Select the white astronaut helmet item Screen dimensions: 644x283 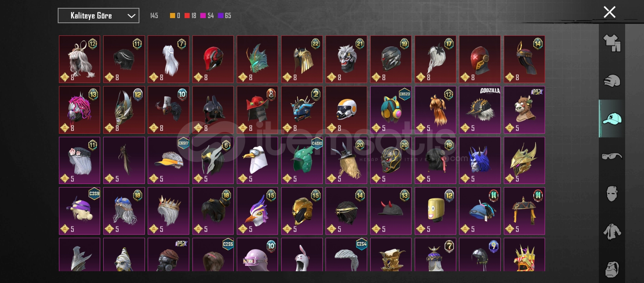346,110
